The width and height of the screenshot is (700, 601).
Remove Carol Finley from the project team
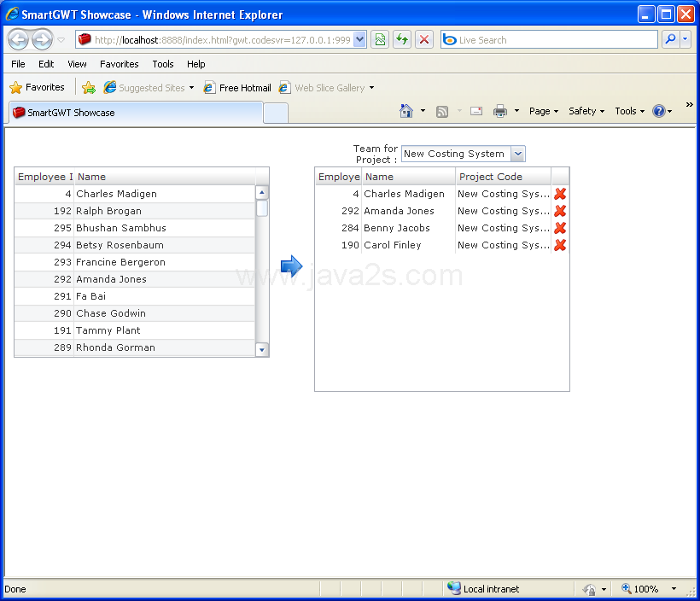[x=560, y=245]
